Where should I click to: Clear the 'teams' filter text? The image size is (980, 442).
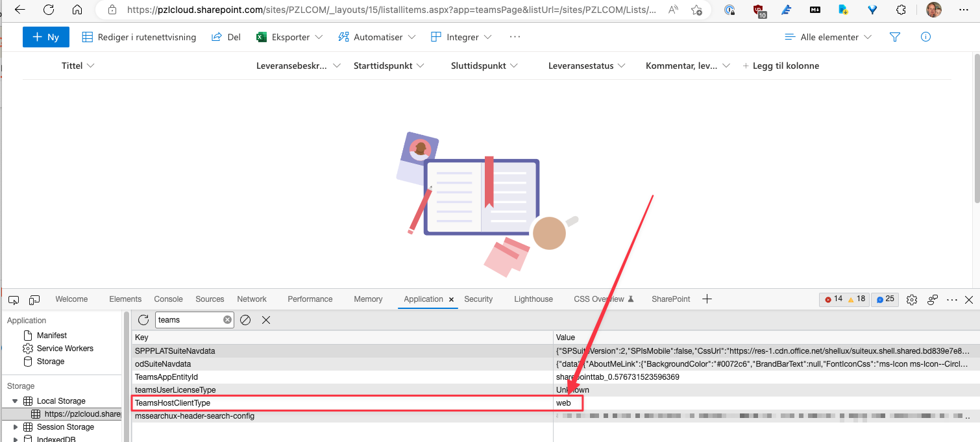pyautogui.click(x=227, y=320)
